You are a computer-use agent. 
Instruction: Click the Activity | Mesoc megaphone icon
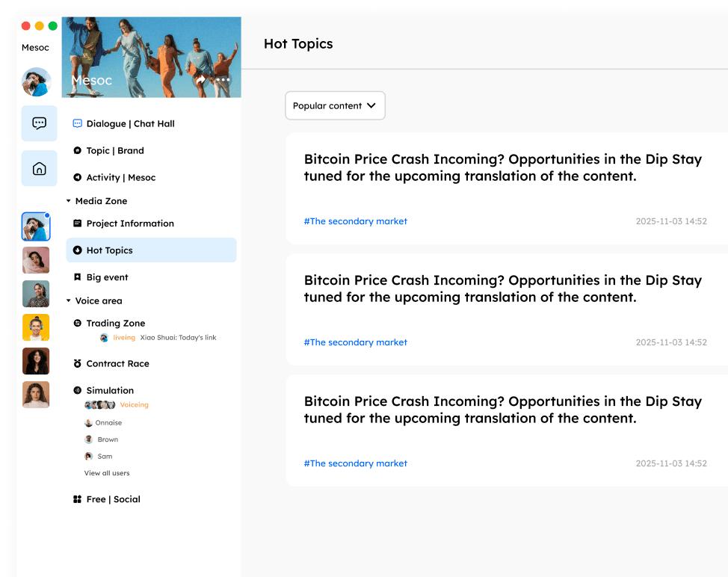pos(77,178)
